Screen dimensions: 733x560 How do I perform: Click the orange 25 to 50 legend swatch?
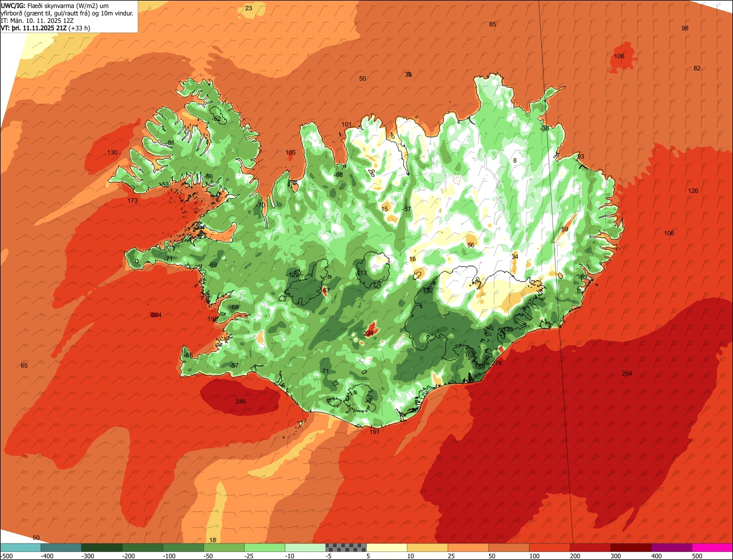click(468, 547)
